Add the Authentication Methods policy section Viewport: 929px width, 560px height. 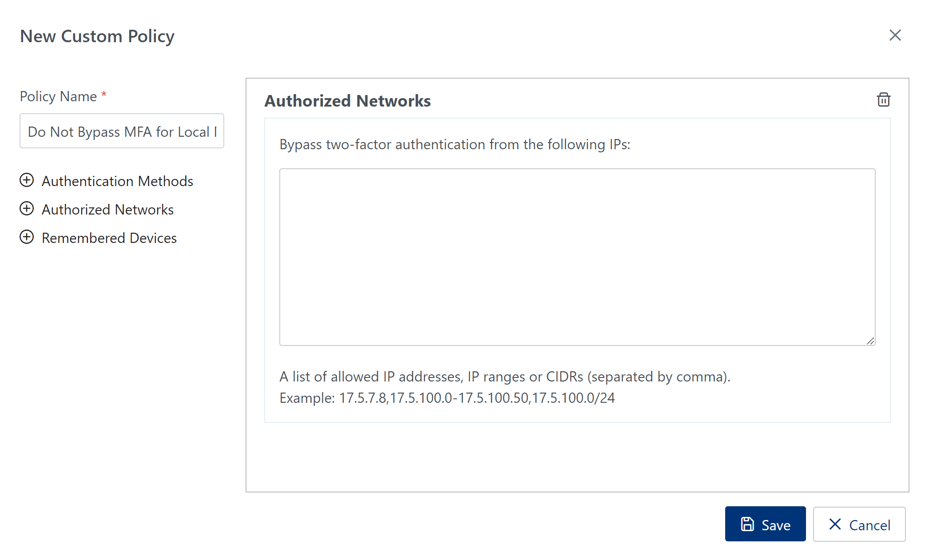(117, 181)
